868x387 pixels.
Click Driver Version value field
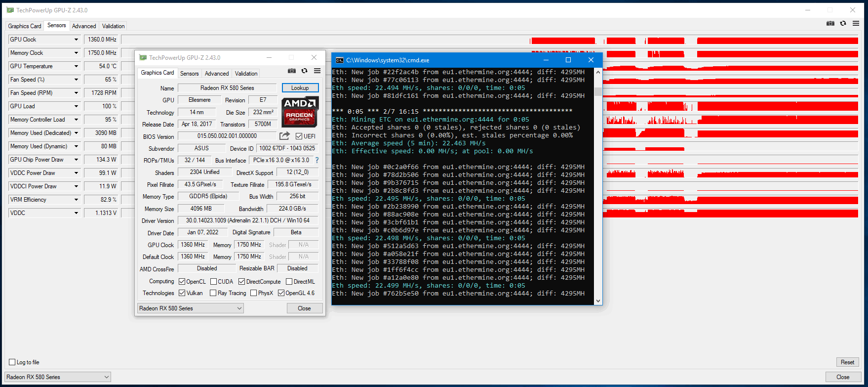tap(248, 220)
